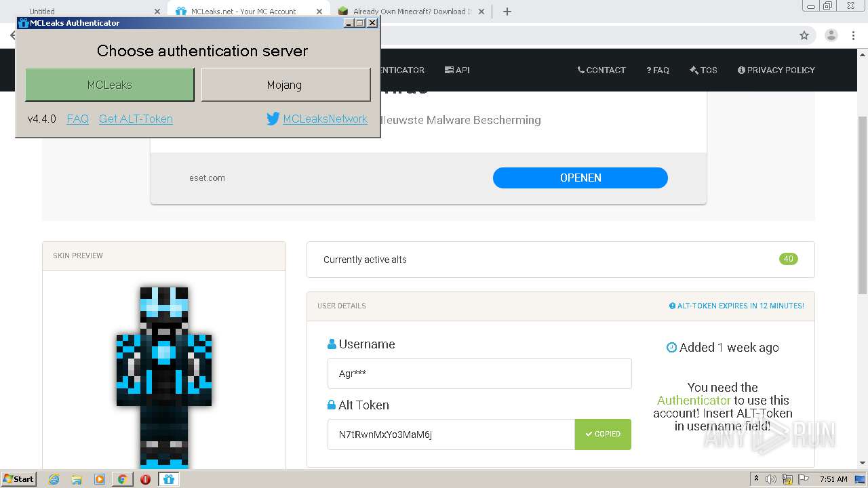This screenshot has height=488, width=868.
Task: Open the CONTACT menu item
Action: point(601,70)
